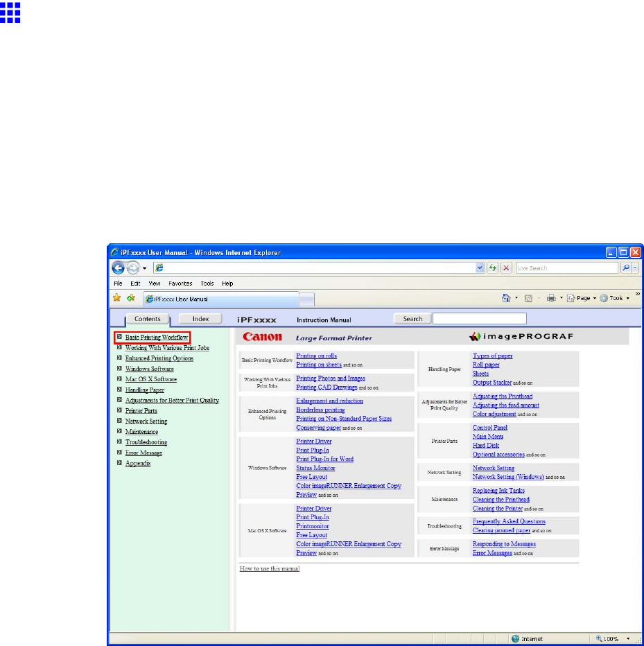Image resolution: width=644 pixels, height=646 pixels.
Task: Open the Frequently Asked Questions link
Action: [509, 521]
